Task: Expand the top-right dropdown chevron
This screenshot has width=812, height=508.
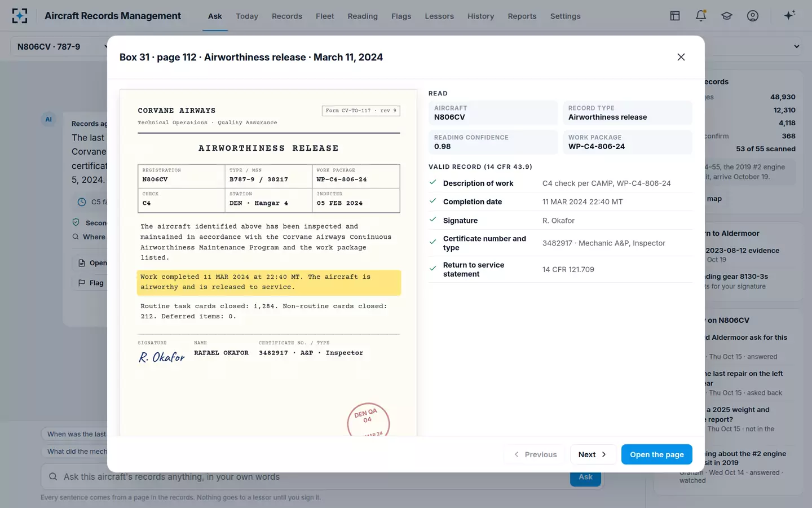Action: 797,46
